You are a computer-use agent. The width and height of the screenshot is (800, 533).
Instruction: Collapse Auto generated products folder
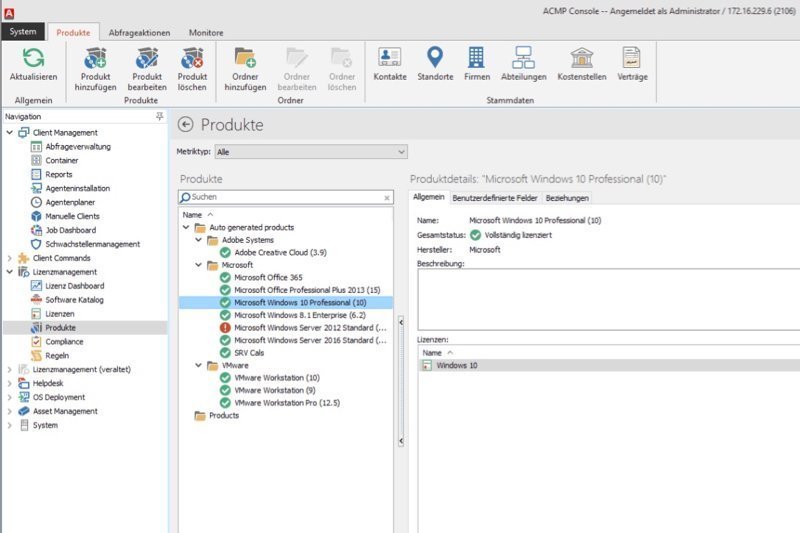click(x=186, y=227)
